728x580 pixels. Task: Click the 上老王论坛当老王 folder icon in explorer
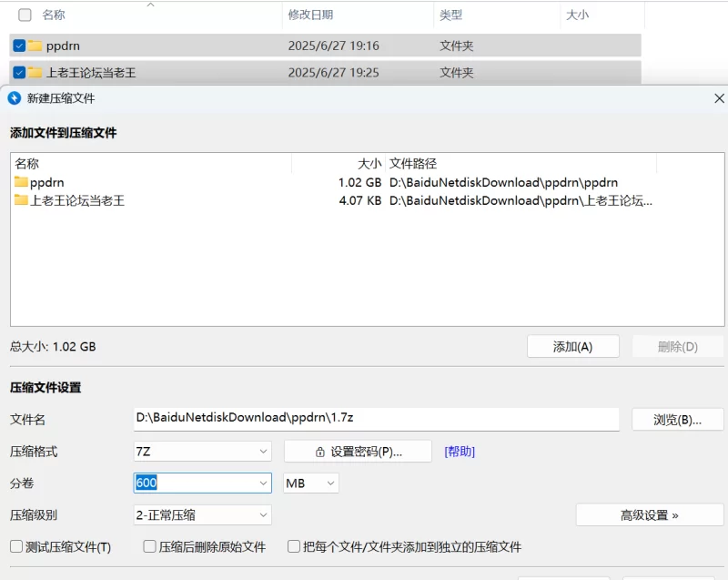pyautogui.click(x=35, y=73)
